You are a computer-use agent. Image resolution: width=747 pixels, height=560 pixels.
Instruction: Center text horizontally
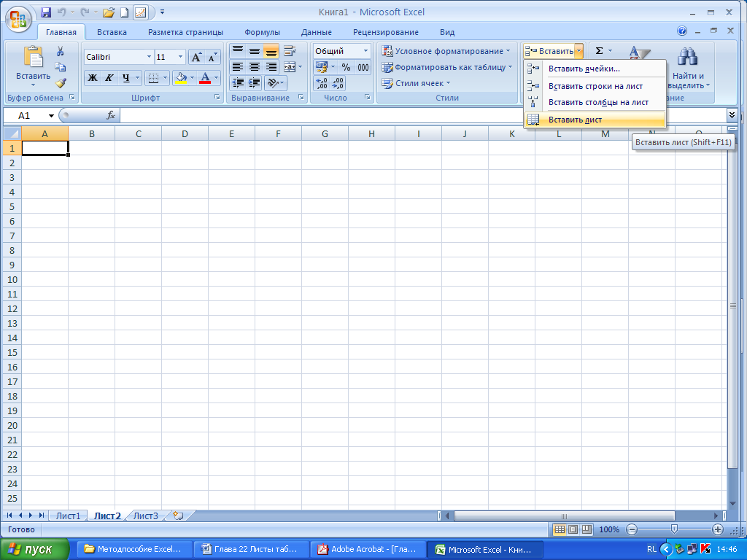pos(255,66)
